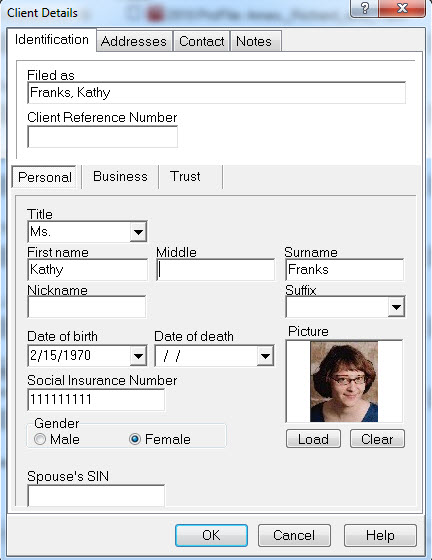This screenshot has height=560, width=432.
Task: Select the Male radio button
Action: (40, 439)
